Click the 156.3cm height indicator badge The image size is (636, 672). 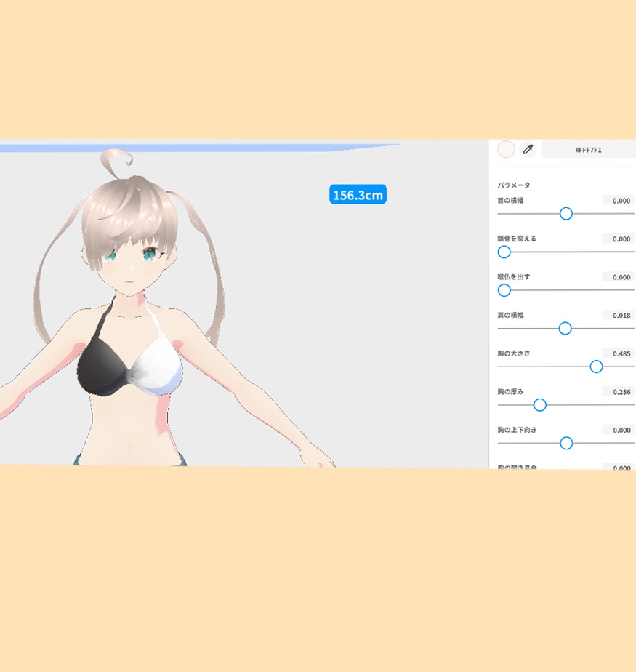(358, 194)
